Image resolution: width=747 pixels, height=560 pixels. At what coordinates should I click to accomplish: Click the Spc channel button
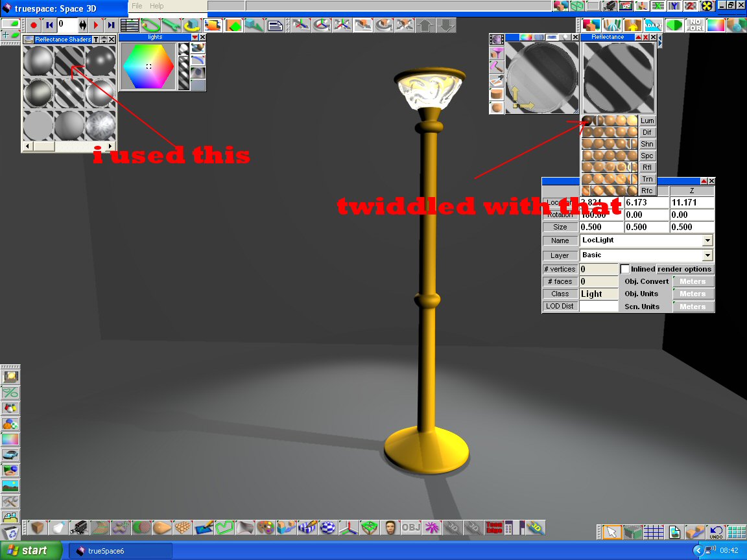coord(647,156)
